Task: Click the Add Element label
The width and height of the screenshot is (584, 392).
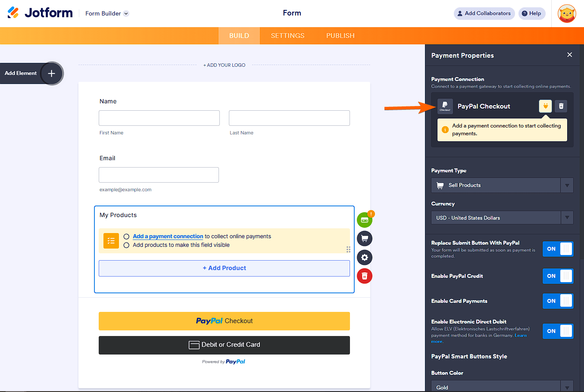Action: tap(21, 73)
